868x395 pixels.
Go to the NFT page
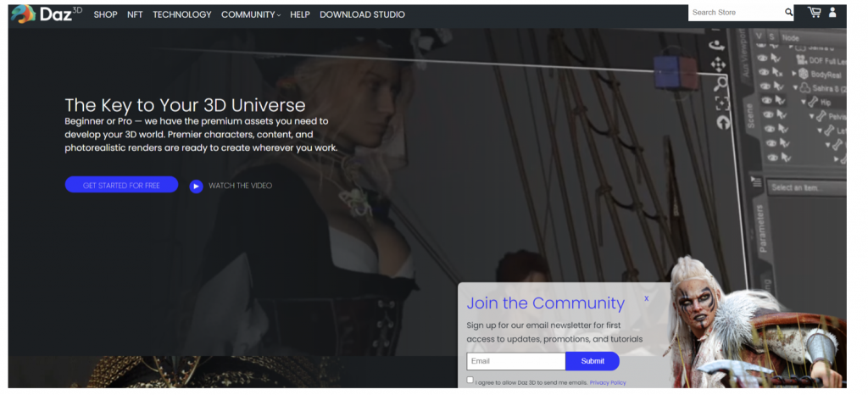pyautogui.click(x=135, y=15)
